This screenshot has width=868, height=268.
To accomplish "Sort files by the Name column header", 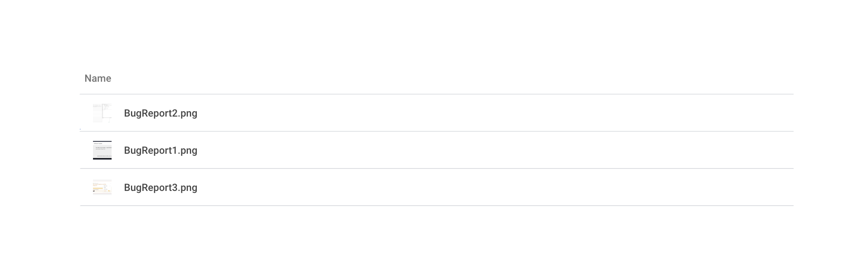I will tap(98, 79).
